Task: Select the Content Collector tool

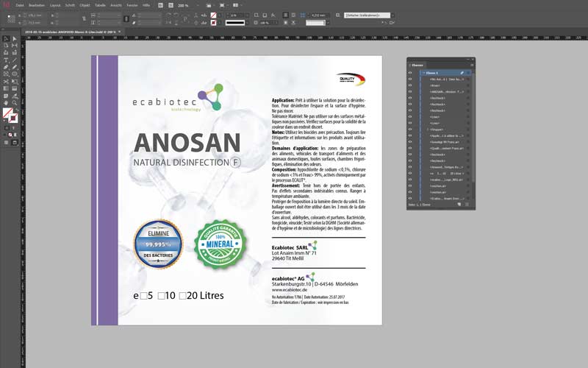Action: 6,52
